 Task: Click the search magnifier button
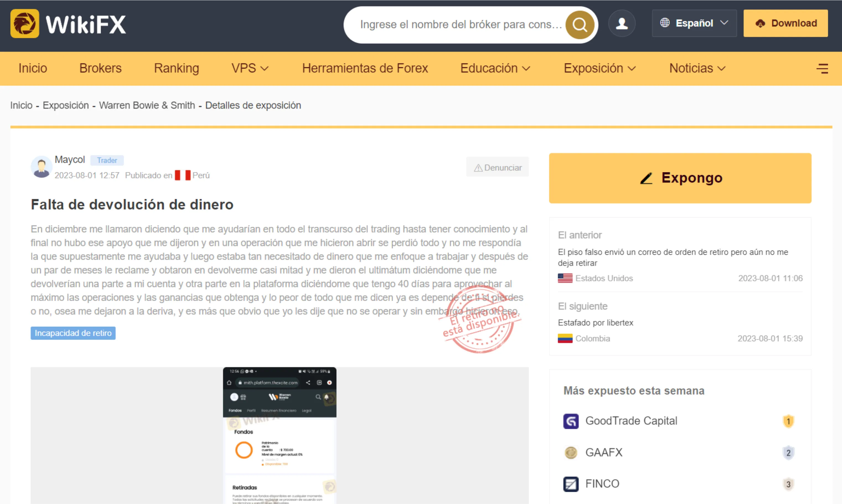[x=580, y=24]
